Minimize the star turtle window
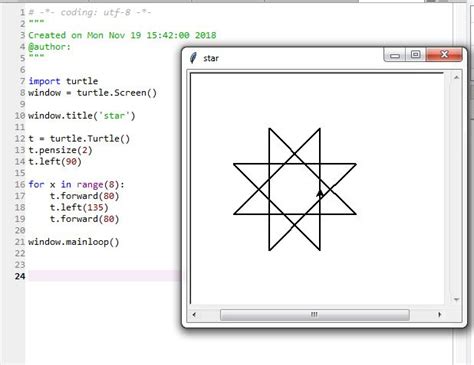 395,55
